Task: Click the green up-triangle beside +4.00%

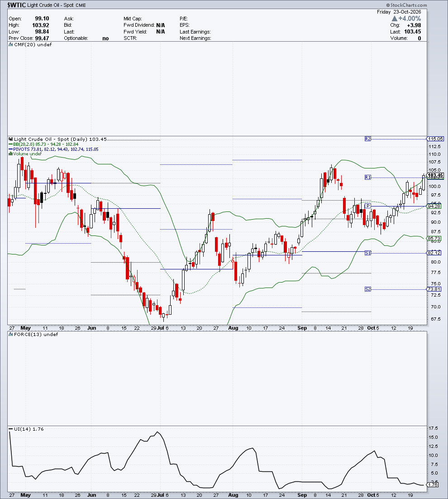Action: (395, 19)
